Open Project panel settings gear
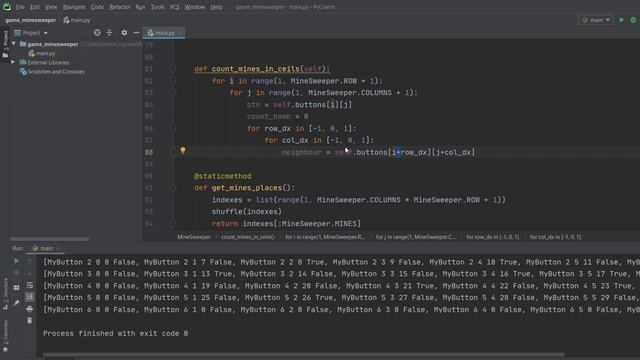Viewport: 640px width, 360px height. (124, 33)
